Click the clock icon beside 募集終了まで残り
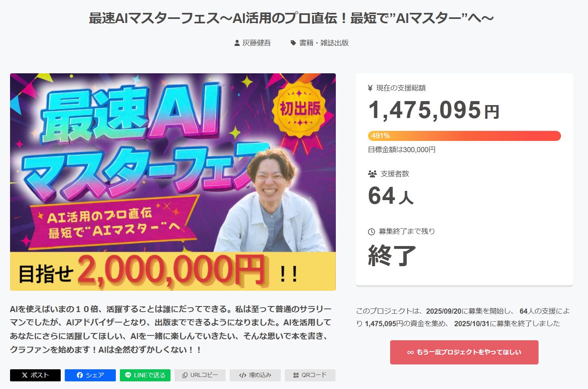Screen dimensions: 588x389 [372, 232]
